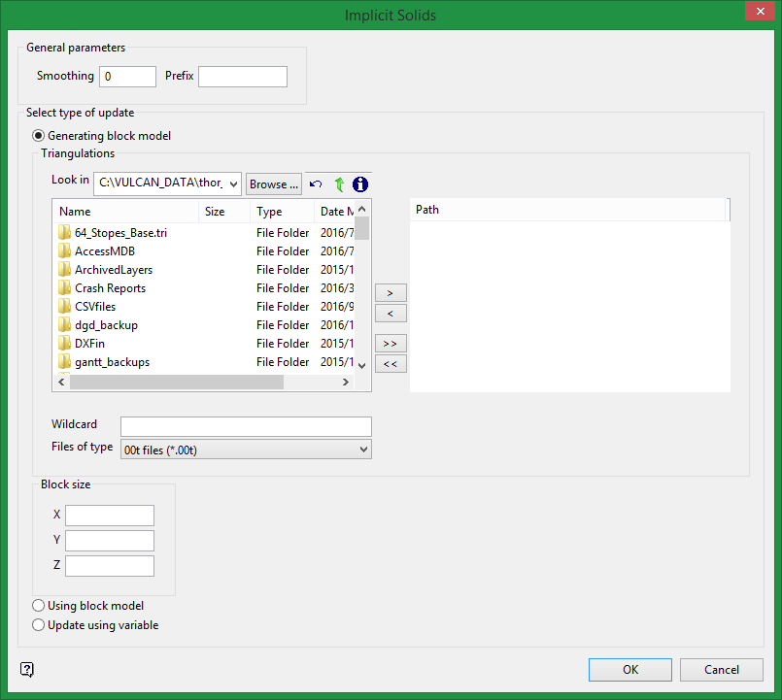Viewport: 782px width, 700px height.
Task: Open the Files of type dropdown
Action: (x=363, y=449)
